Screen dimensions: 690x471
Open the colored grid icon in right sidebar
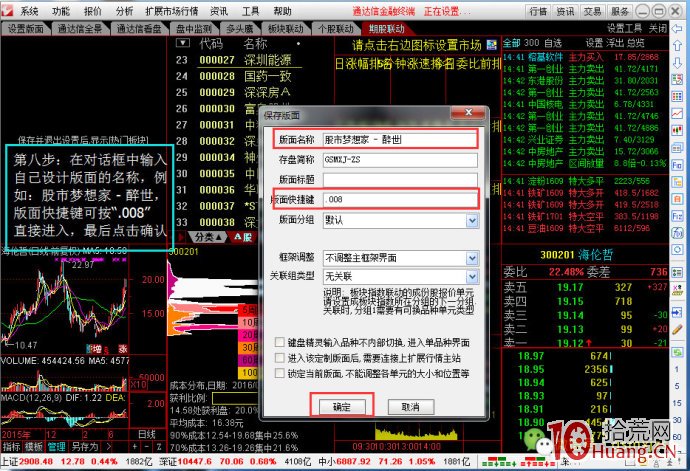tap(677, 97)
